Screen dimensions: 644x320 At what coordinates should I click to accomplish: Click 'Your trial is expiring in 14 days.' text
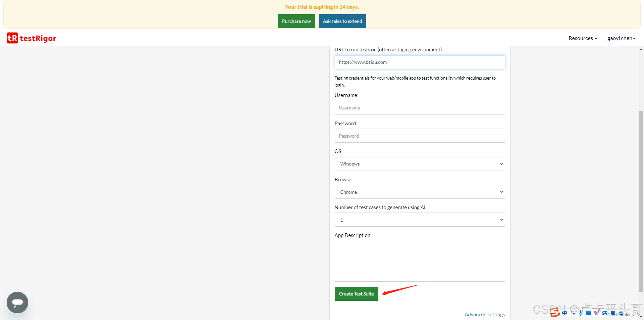pos(322,7)
